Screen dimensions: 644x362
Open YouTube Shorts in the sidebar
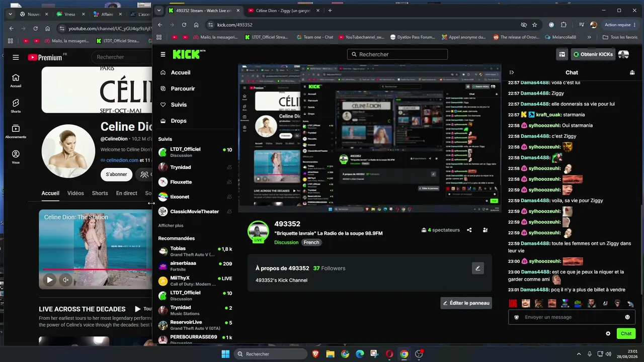[16, 106]
